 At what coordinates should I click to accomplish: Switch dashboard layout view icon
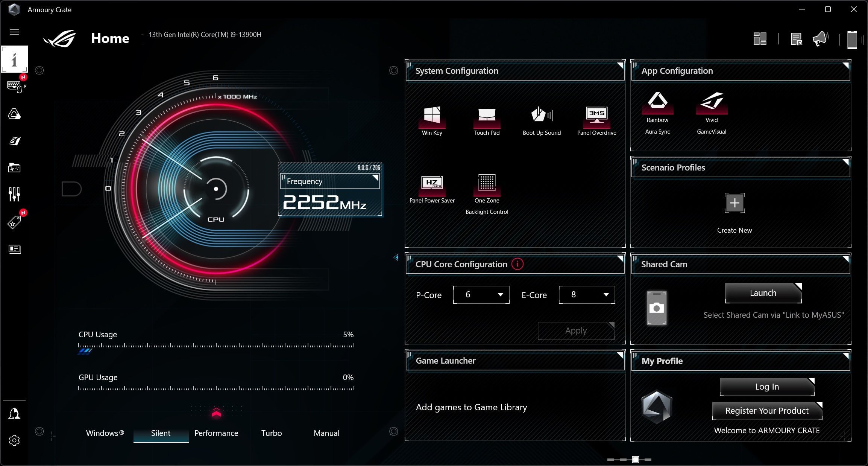coord(760,39)
